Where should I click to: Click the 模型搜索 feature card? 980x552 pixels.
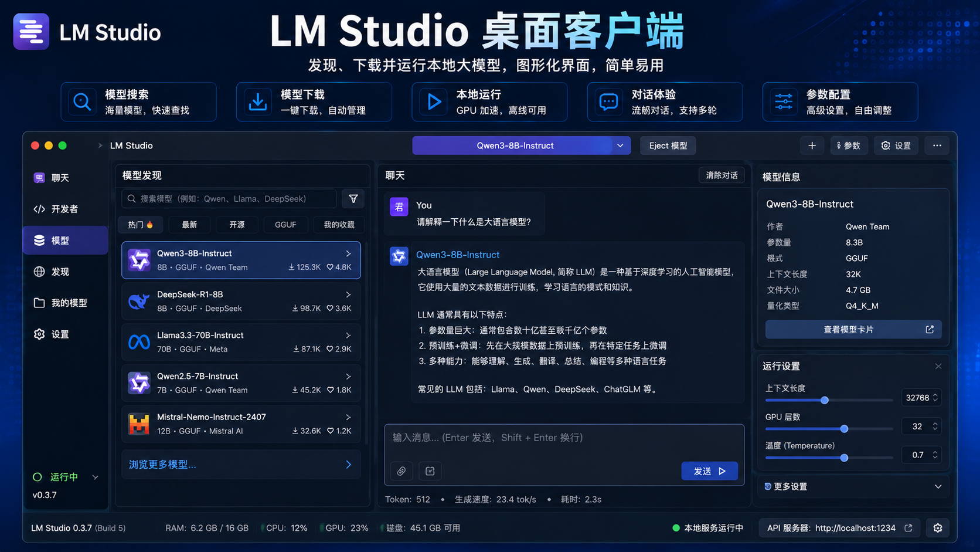pos(139,102)
